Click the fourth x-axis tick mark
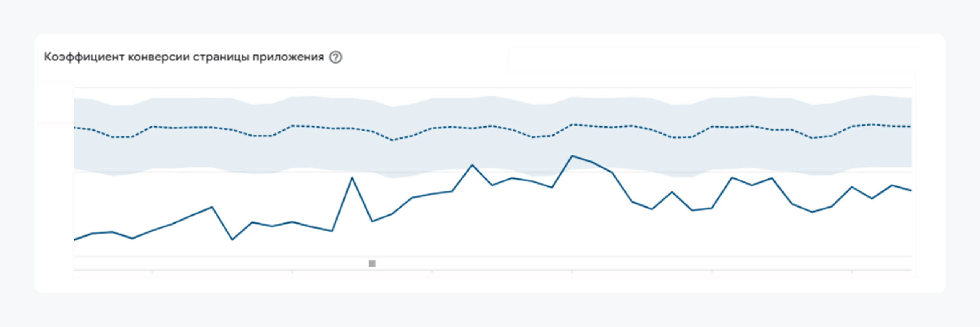 tap(572, 272)
